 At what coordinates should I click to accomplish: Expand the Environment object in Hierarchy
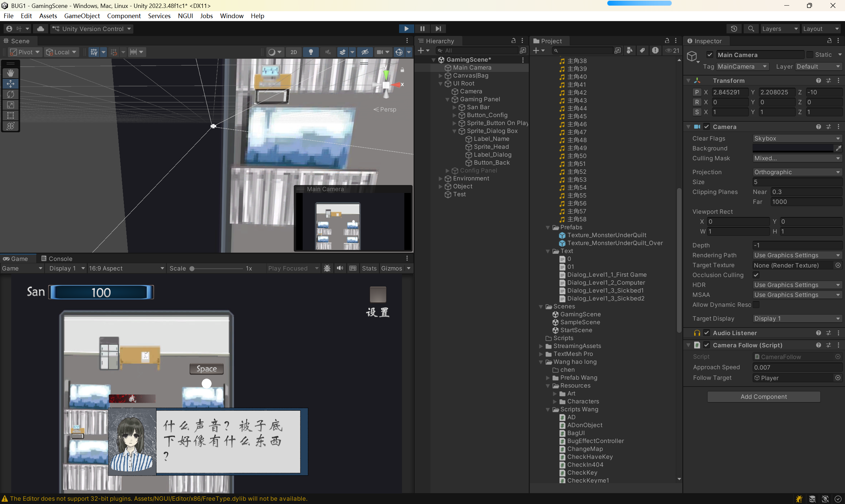pyautogui.click(x=440, y=179)
